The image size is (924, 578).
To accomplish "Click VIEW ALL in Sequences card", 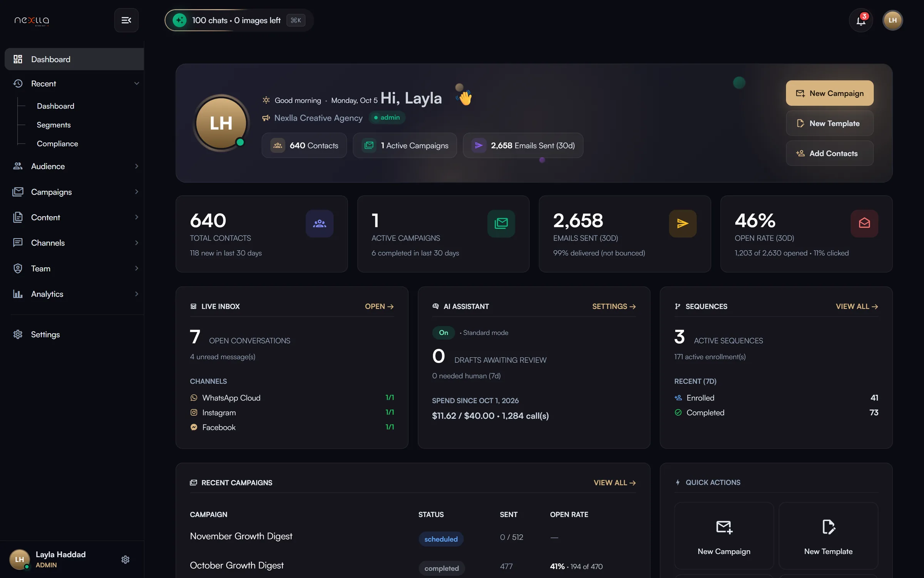I will pyautogui.click(x=857, y=306).
